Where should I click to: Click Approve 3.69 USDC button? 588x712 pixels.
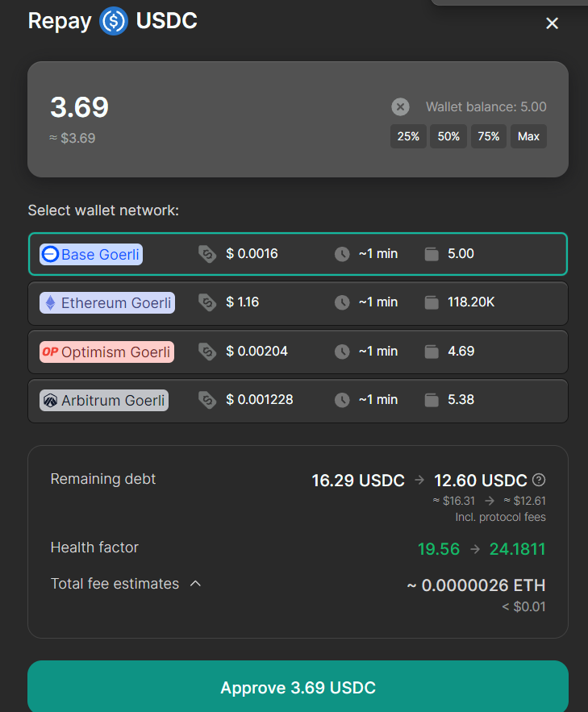pyautogui.click(x=298, y=687)
